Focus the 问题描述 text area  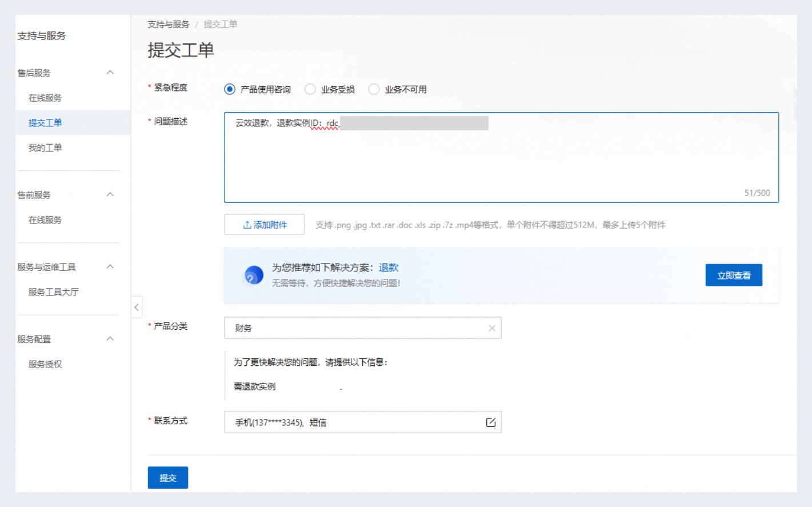(502, 158)
